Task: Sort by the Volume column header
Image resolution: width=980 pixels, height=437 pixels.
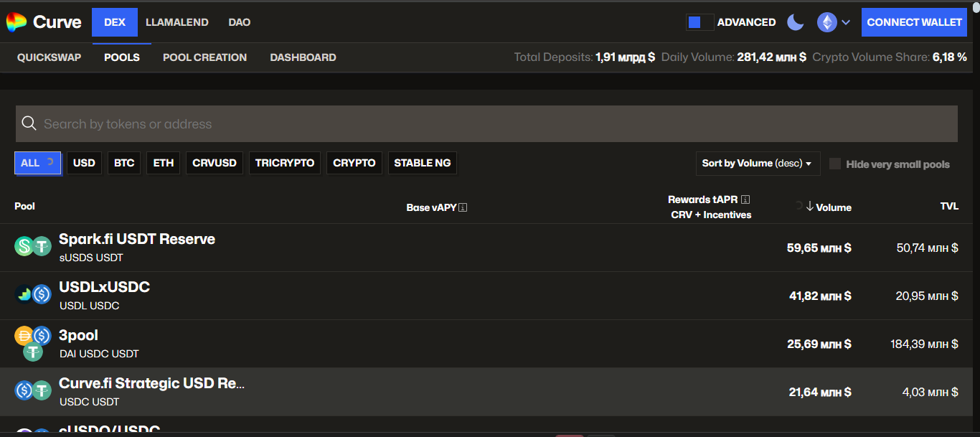Action: [833, 207]
